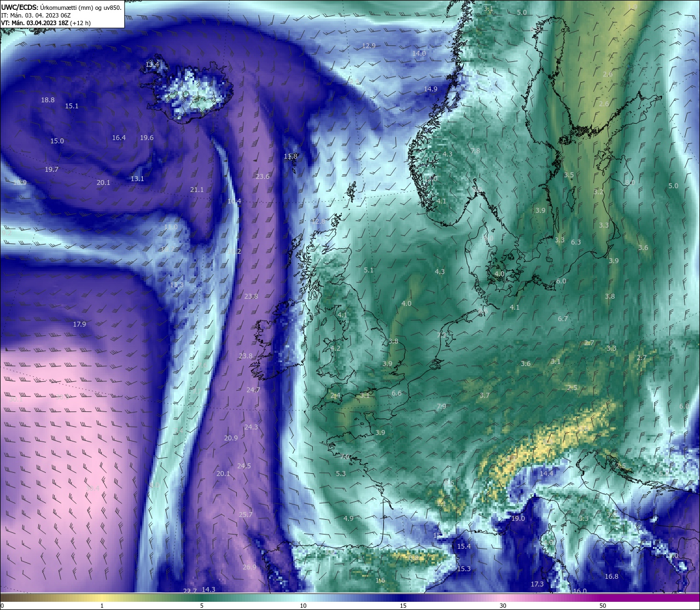Select the '30' tick on colour scale
Viewport: 700px width, 610px height.
(x=503, y=606)
